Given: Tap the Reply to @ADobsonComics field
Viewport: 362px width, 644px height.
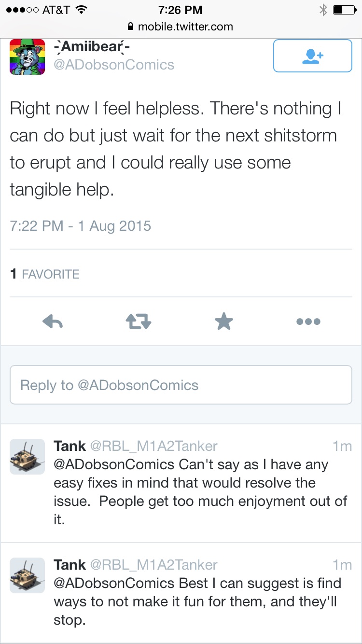Looking at the screenshot, I should point(181,385).
